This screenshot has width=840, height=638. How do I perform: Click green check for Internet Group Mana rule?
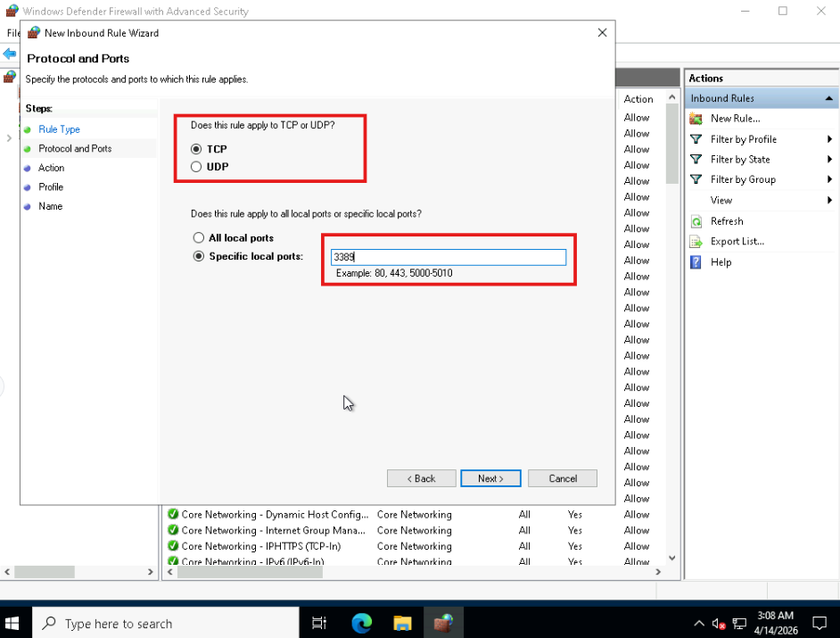pos(173,530)
